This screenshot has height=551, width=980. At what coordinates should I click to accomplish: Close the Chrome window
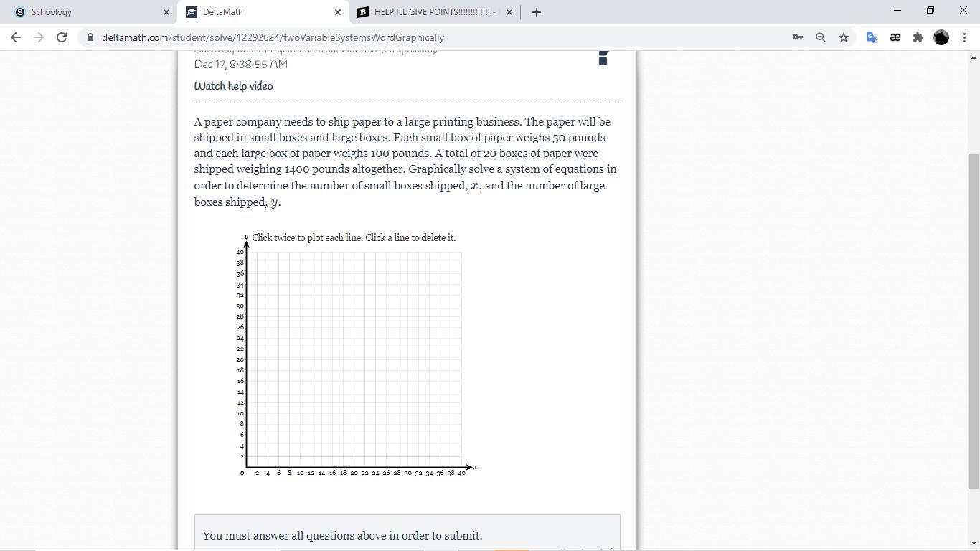coord(963,11)
